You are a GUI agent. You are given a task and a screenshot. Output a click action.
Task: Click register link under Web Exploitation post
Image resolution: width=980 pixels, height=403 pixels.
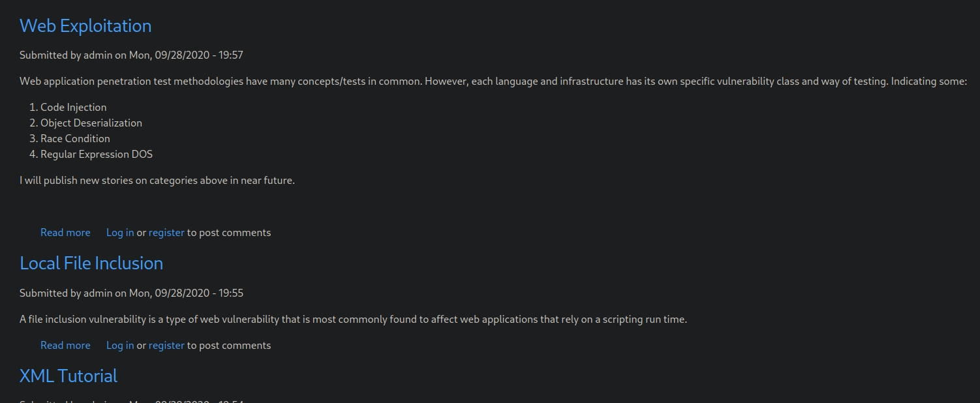click(166, 233)
